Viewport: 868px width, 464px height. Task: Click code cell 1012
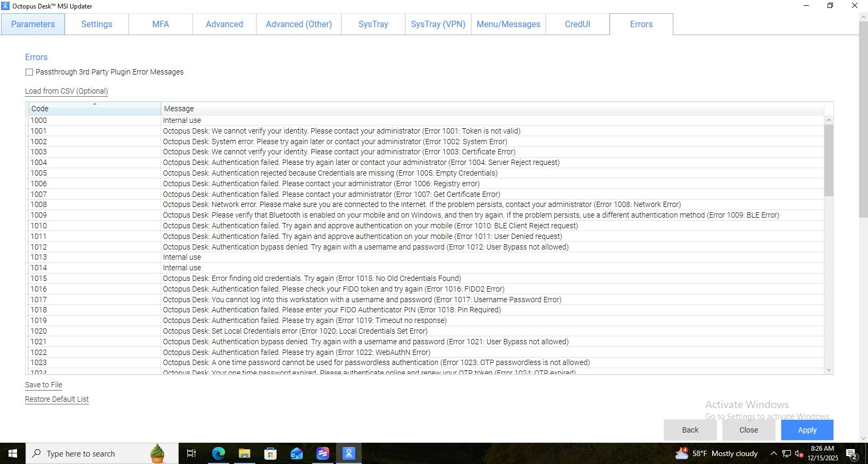[95, 247]
